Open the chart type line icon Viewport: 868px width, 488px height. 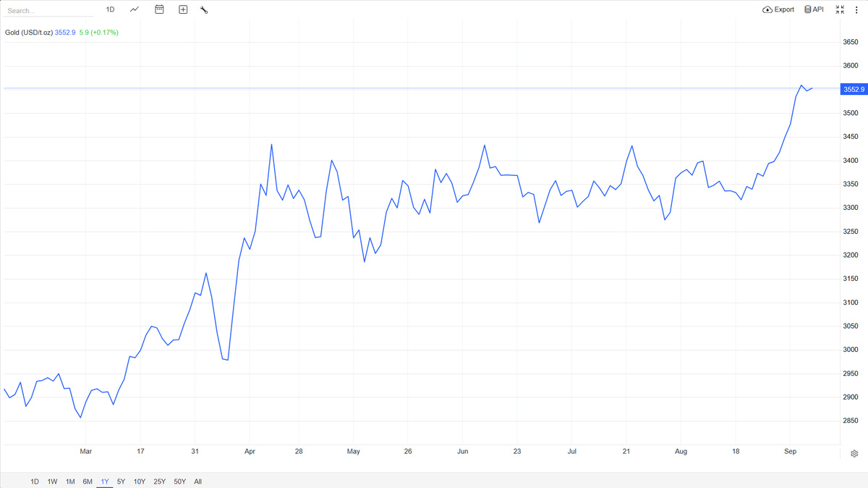135,9
